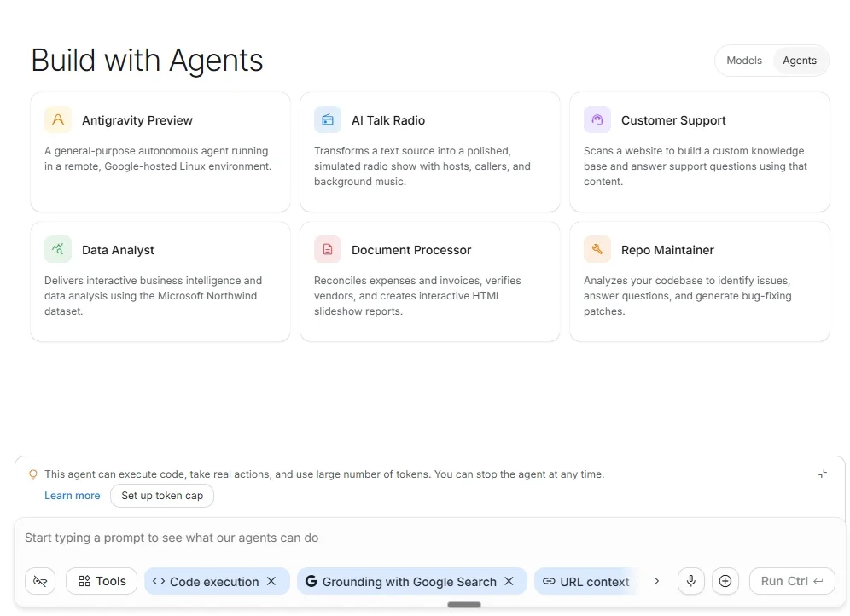Image resolution: width=850 pixels, height=616 pixels.
Task: Click the Google G logo icon
Action: pyautogui.click(x=311, y=581)
